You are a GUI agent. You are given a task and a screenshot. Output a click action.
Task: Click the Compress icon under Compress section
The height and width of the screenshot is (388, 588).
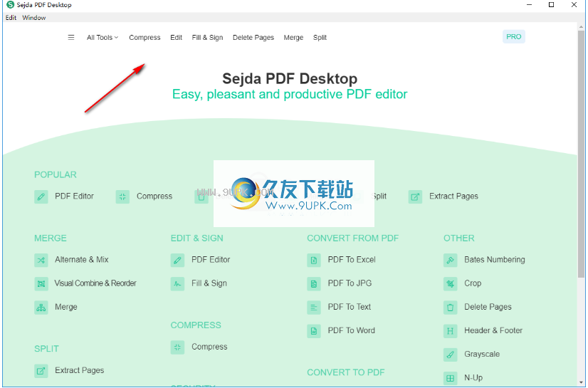pyautogui.click(x=177, y=347)
